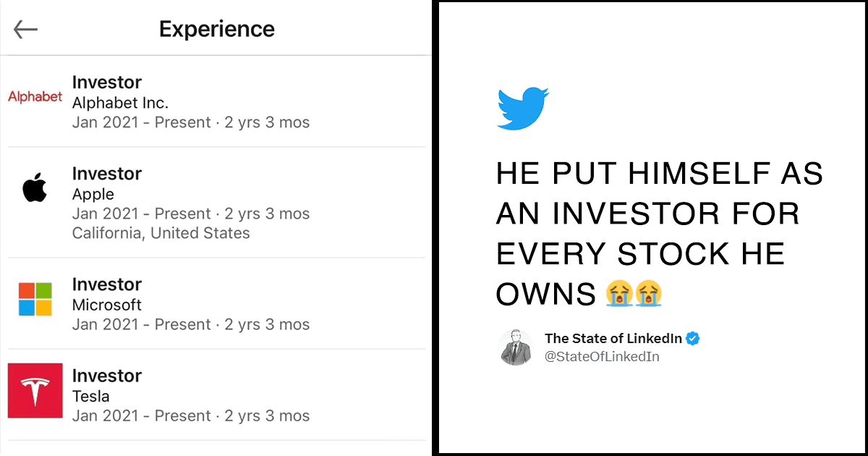
Task: Click the Alphabet company logo
Action: (x=34, y=96)
